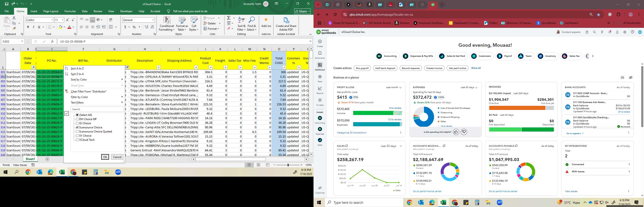644x207 pixels.
Task: Click Insert Function fx icon
Action: pyautogui.click(x=52, y=41)
